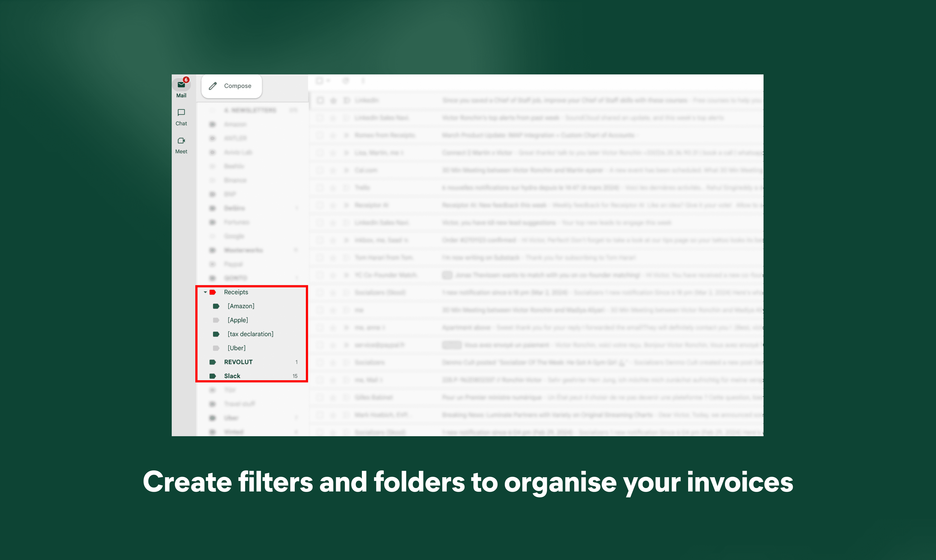The width and height of the screenshot is (936, 560).
Task: Open the selection dropdown arrow next to select-all
Action: click(328, 81)
